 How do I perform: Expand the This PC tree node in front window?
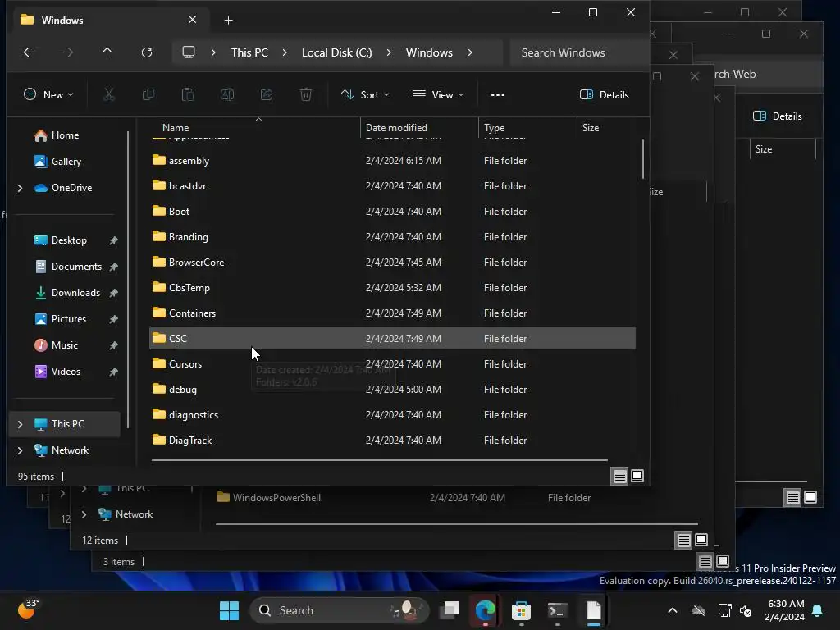20,424
